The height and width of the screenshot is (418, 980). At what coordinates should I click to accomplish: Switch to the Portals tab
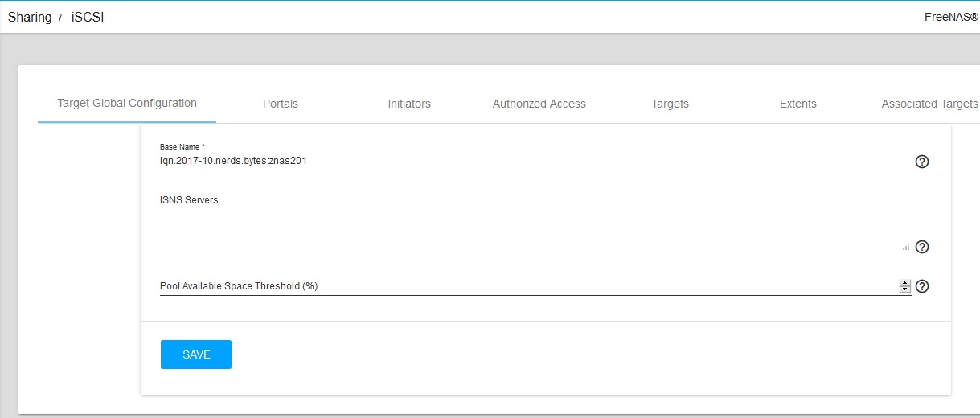(x=281, y=104)
